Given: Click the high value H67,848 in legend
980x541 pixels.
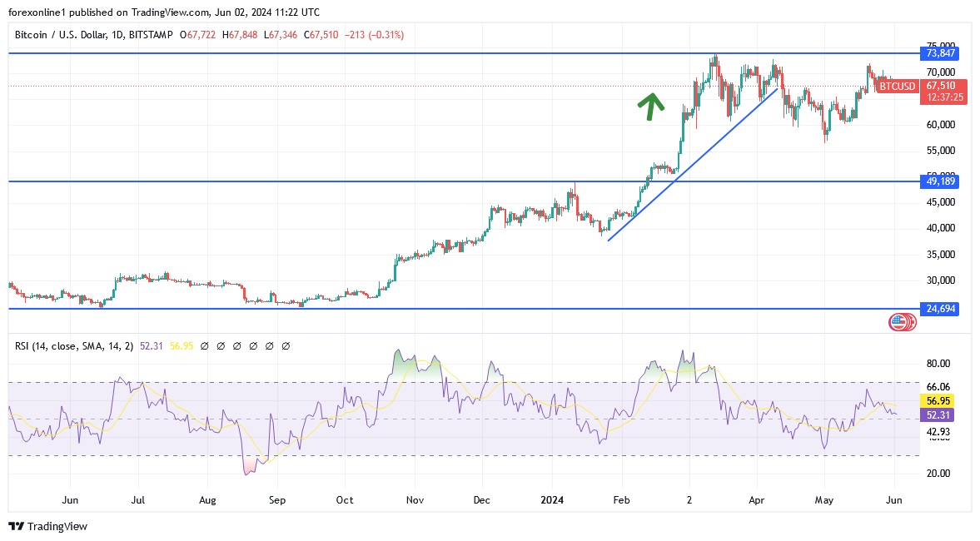Looking at the screenshot, I should click(x=239, y=35).
